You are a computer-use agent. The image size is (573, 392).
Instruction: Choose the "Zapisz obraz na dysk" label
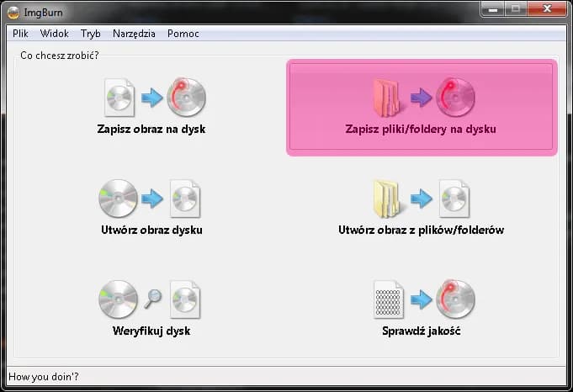tap(151, 130)
